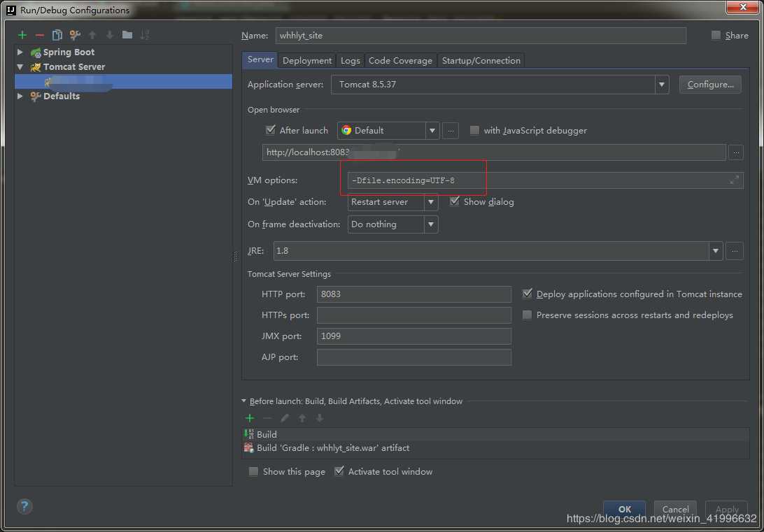Open On 'Update' action dropdown
This screenshot has width=764, height=532.
tap(431, 202)
